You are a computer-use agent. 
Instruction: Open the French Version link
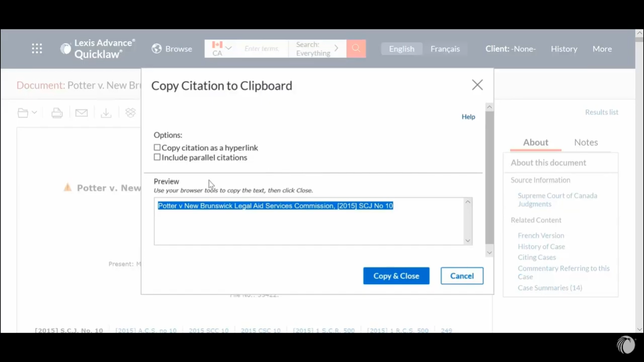541,235
